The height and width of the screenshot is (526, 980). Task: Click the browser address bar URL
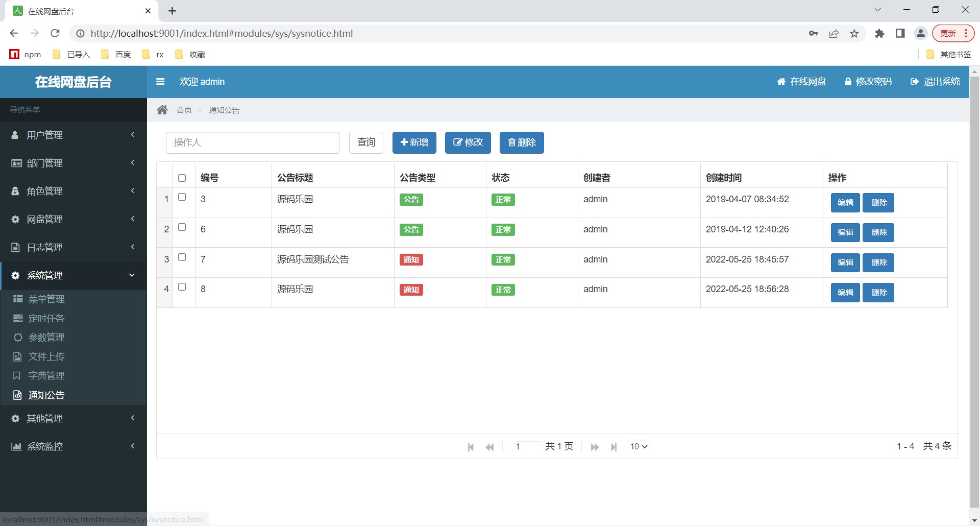tap(222, 34)
